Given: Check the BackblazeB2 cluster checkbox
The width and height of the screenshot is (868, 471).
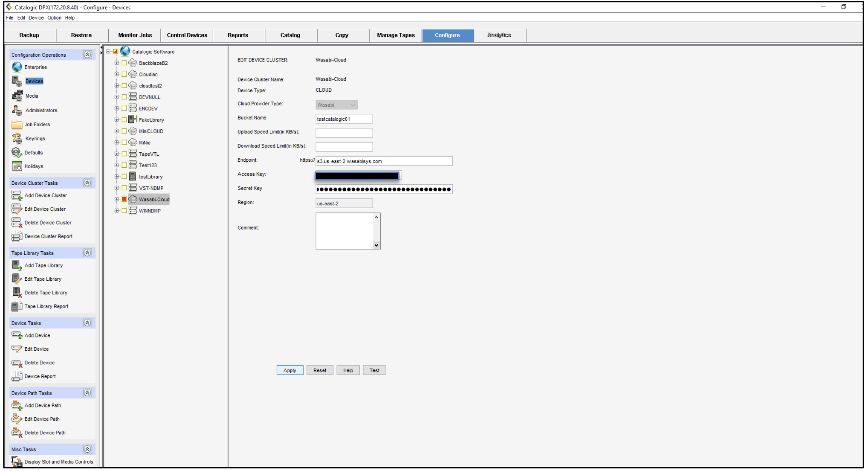Looking at the screenshot, I should pyautogui.click(x=124, y=63).
